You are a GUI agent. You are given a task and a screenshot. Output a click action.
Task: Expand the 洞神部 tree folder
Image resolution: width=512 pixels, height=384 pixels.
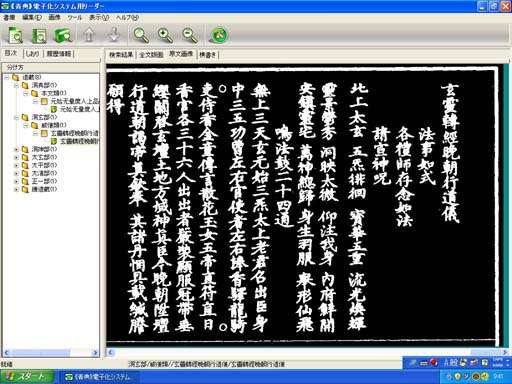coord(16,149)
